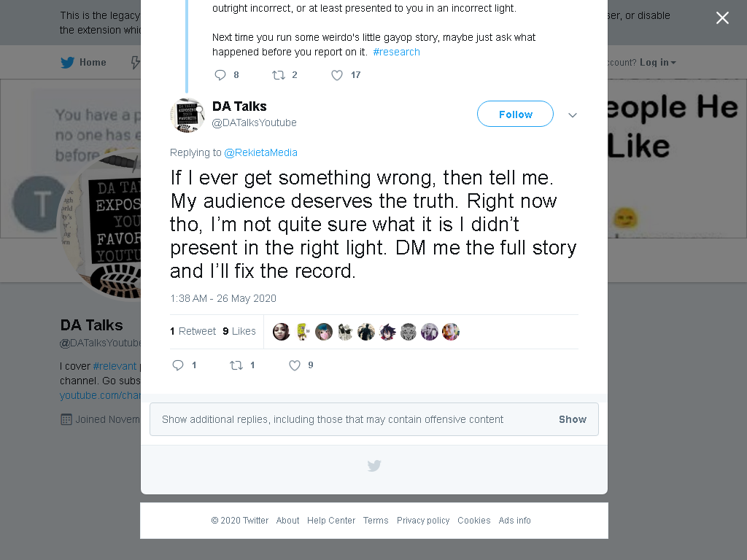Click the reply icon under DA Talks tweet
This screenshot has height=560, width=747.
(x=178, y=365)
